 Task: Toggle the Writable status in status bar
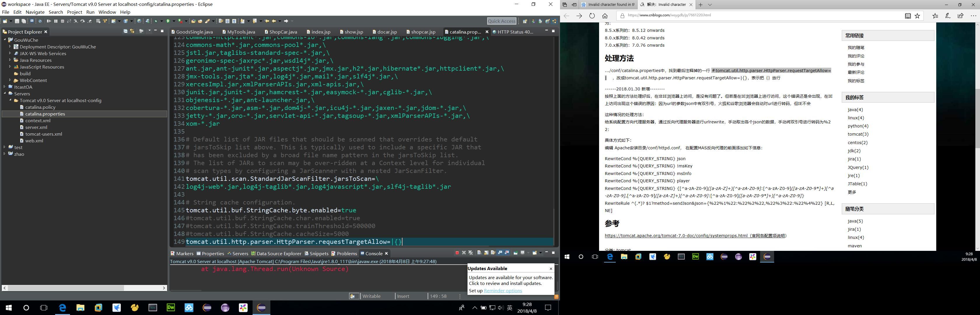(x=371, y=296)
